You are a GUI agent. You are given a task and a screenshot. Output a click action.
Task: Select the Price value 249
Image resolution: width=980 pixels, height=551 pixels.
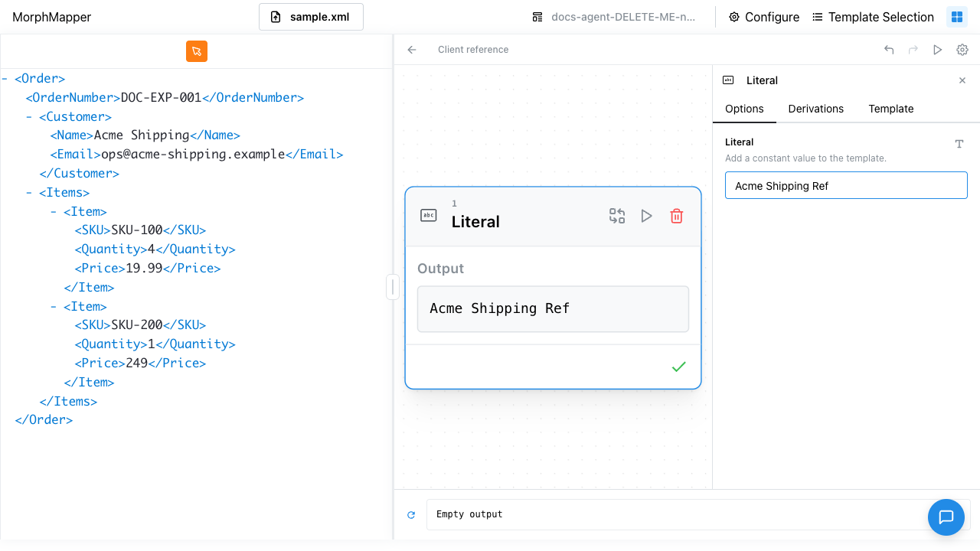click(x=137, y=363)
